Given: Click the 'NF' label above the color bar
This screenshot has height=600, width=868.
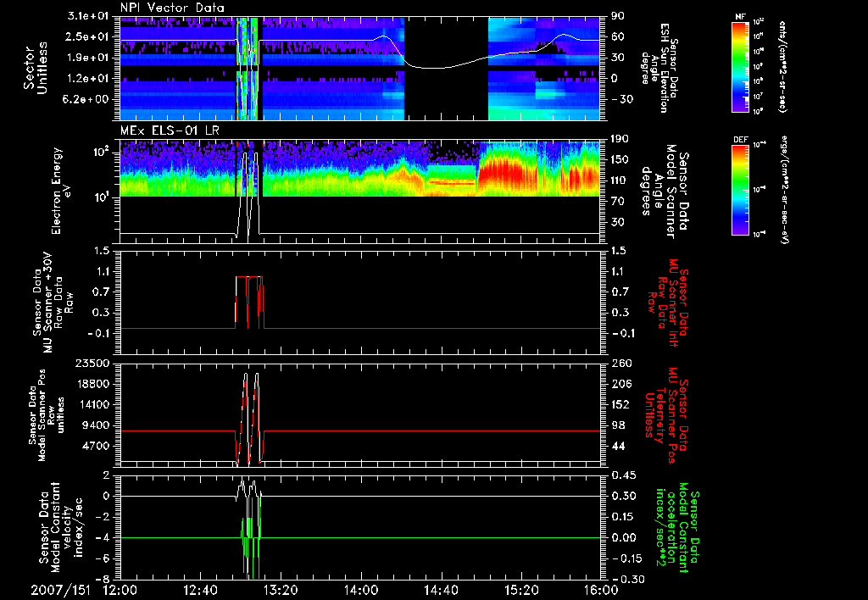Looking at the screenshot, I should tap(740, 17).
